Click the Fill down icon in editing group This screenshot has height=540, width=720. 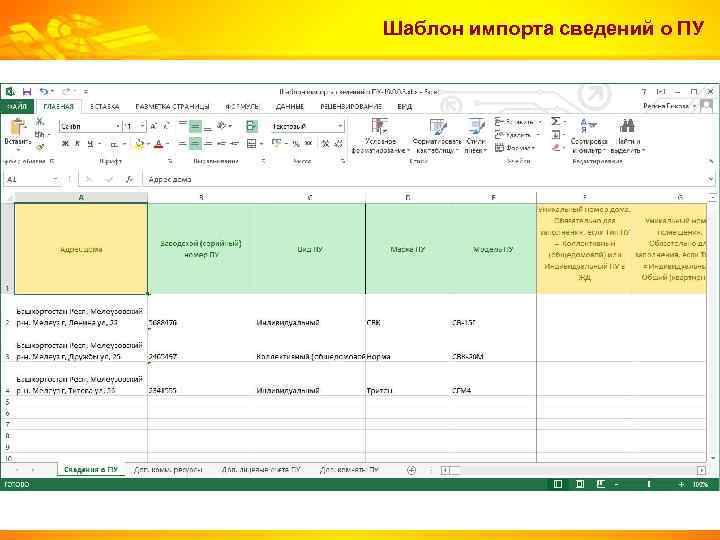tap(556, 135)
